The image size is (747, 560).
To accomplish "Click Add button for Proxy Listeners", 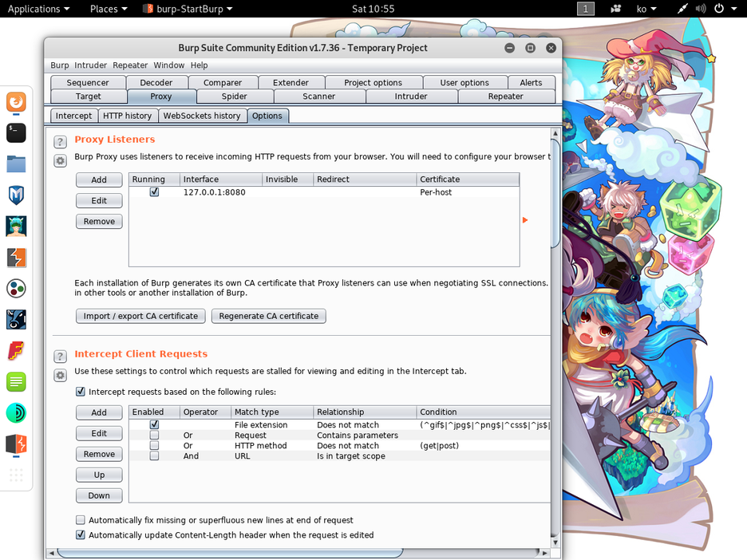I will tap(99, 179).
